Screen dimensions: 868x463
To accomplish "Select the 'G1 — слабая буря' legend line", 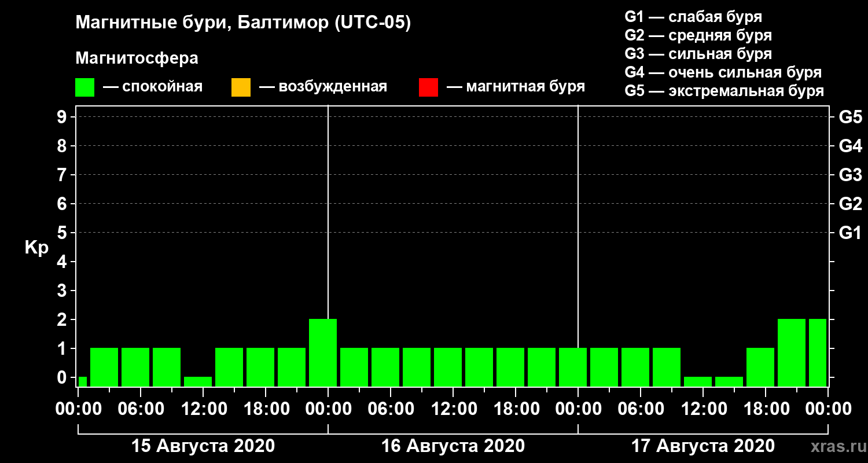I will tap(693, 16).
